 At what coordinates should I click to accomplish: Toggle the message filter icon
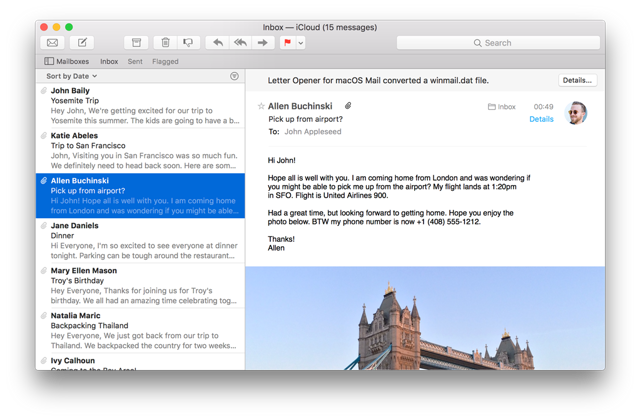[x=234, y=76]
